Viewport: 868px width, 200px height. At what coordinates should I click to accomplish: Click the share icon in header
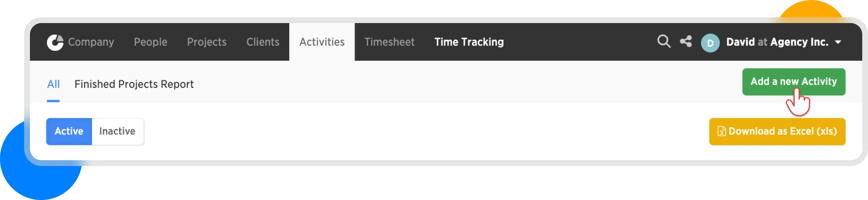[x=686, y=42]
